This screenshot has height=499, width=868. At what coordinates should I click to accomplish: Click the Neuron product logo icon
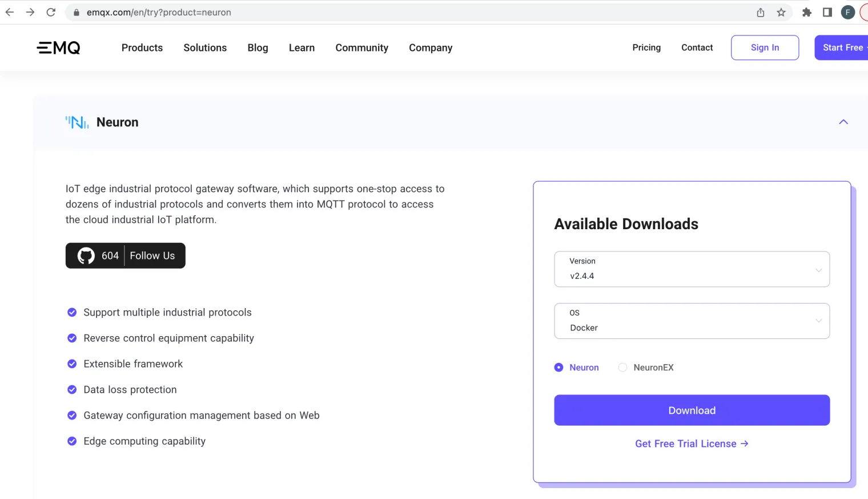tap(77, 122)
